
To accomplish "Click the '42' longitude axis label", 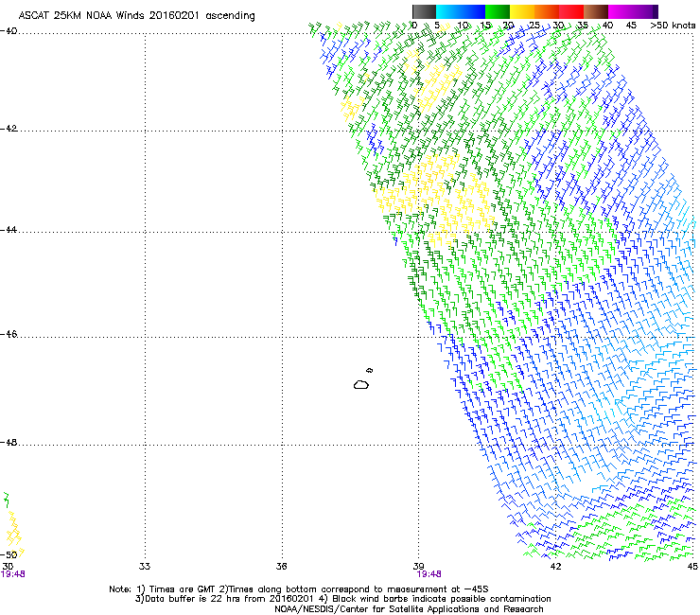I will 555,567.
